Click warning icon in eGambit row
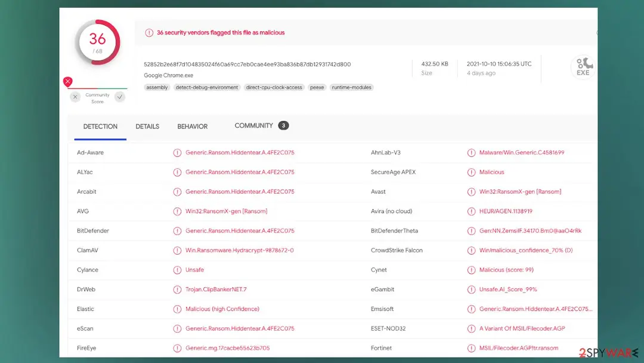This screenshot has width=644, height=363. point(471,290)
